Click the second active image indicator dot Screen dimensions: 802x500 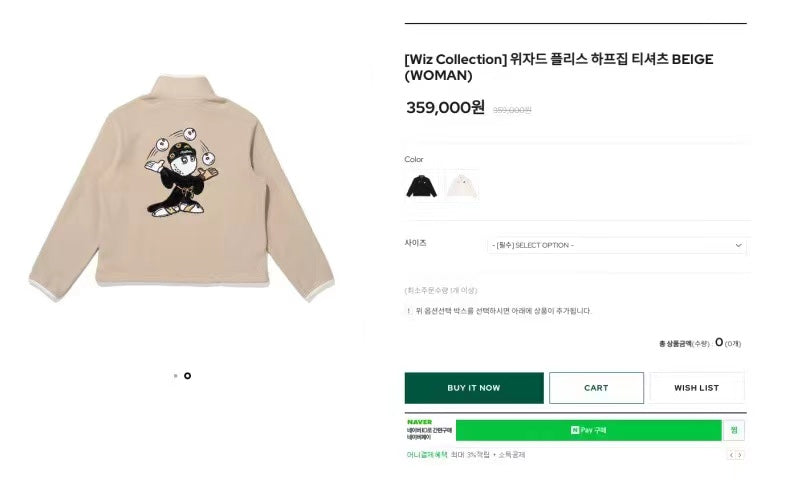click(x=187, y=376)
